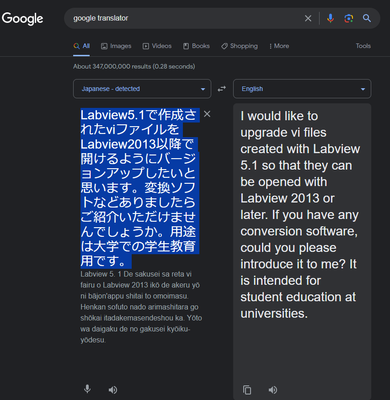The width and height of the screenshot is (390, 400).
Task: Select the All results tab
Action: coord(82,46)
